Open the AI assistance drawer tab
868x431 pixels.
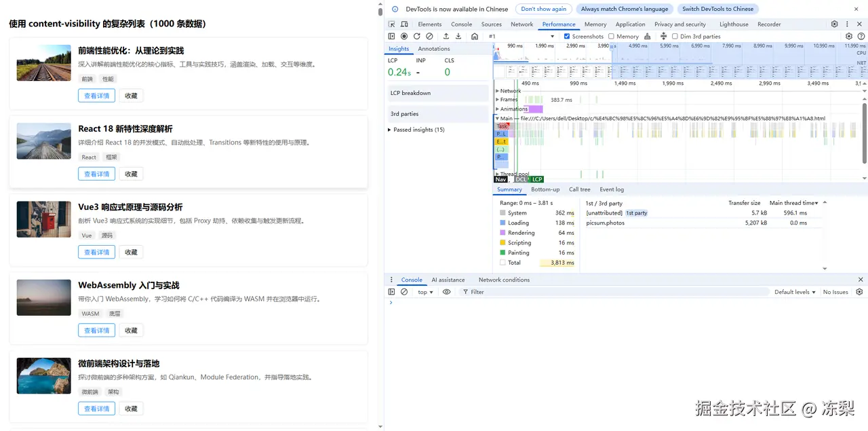point(448,280)
